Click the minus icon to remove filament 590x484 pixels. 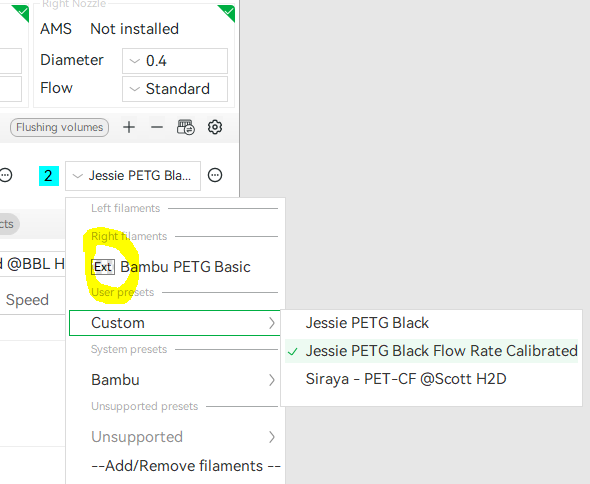[x=157, y=127]
